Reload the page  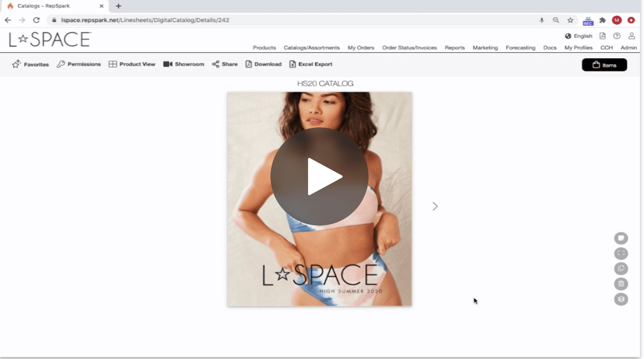point(36,20)
